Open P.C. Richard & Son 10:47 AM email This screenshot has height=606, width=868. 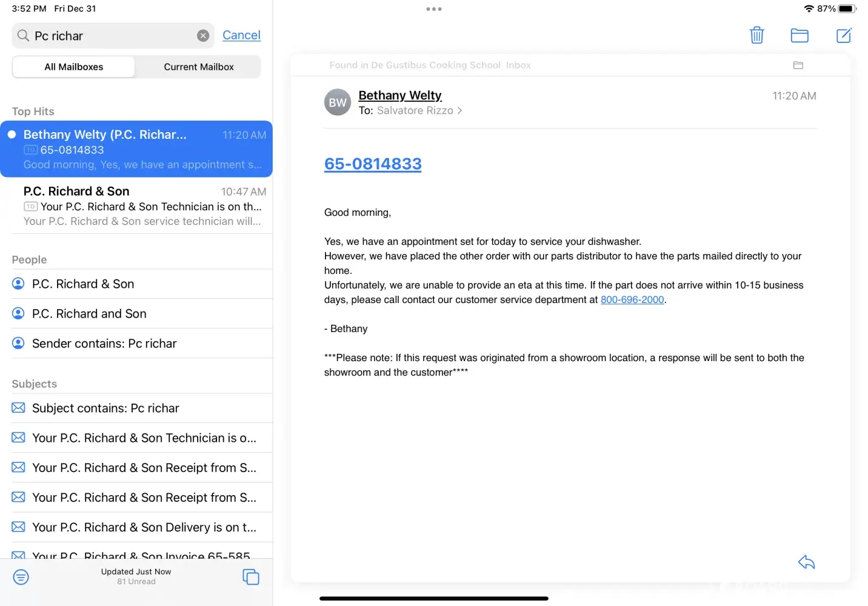tap(136, 206)
